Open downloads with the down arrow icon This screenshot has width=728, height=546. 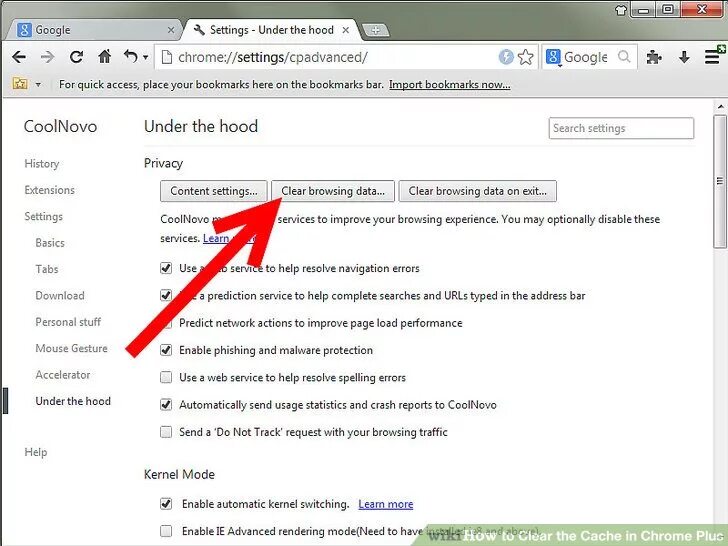tap(683, 57)
